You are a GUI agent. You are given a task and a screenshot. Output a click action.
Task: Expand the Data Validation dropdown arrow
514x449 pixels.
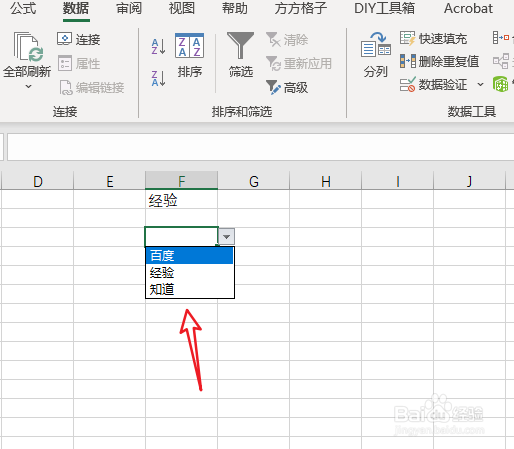pos(480,84)
